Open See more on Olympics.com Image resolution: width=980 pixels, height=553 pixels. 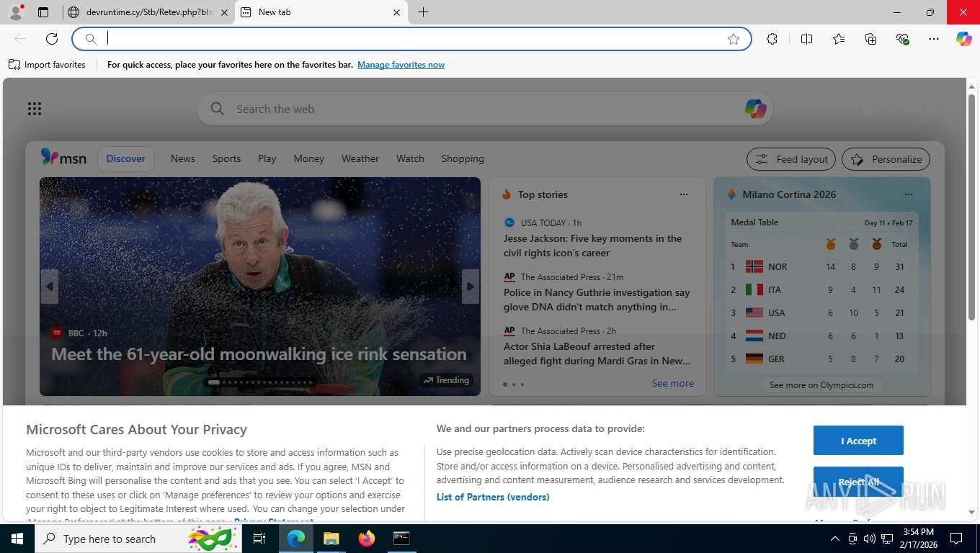point(821,385)
